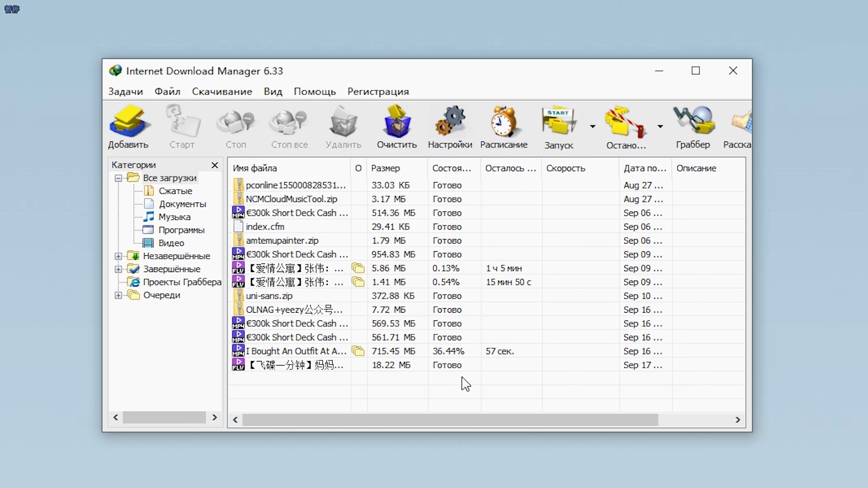Open the Расписание scheduler clock icon
Image resolution: width=868 pixels, height=488 pixels.
(x=504, y=121)
